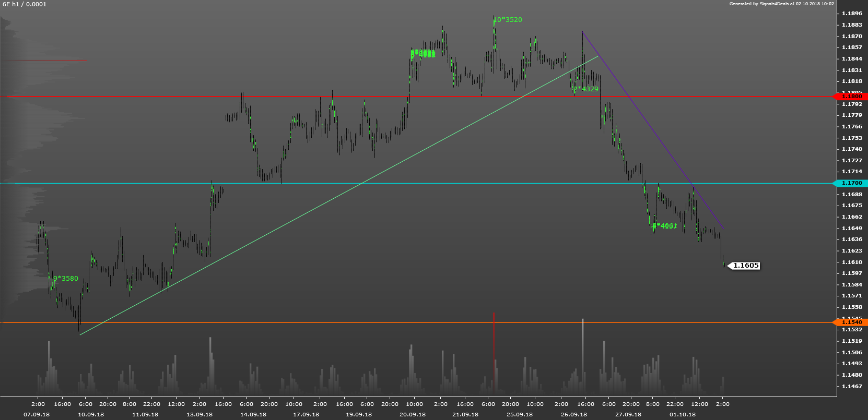
Task: Click the short red line at upper left
Action: [47, 61]
